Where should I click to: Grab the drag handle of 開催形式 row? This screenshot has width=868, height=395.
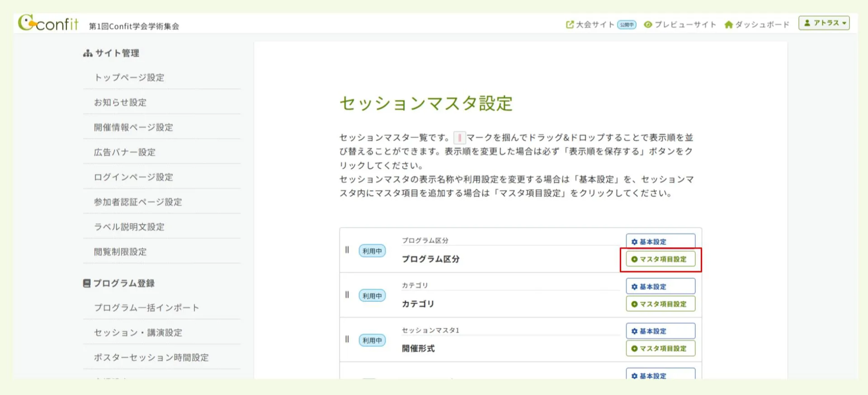point(347,339)
